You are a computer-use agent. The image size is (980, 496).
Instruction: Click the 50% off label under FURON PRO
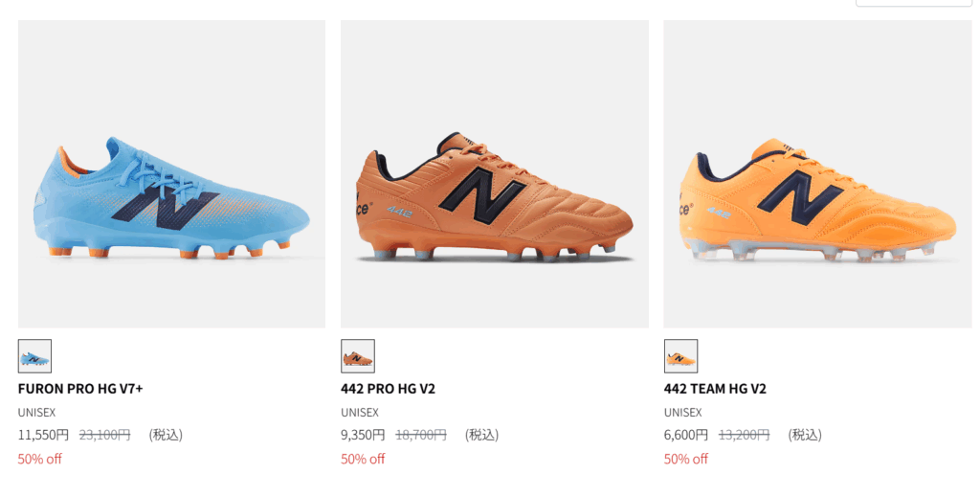pyautogui.click(x=39, y=459)
